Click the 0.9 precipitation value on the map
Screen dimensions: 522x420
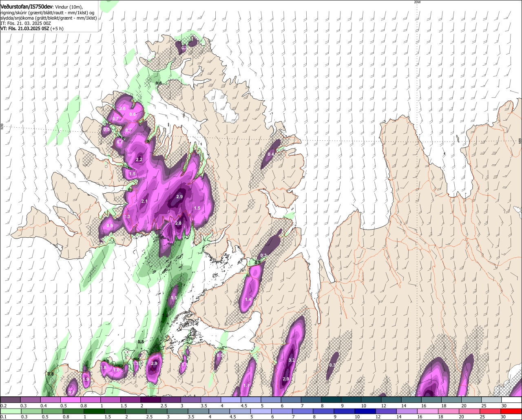(x=110, y=226)
